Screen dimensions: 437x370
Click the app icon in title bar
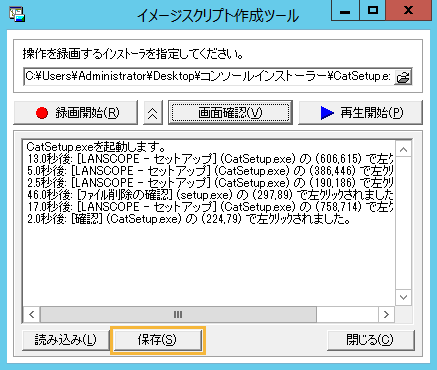coord(17,14)
